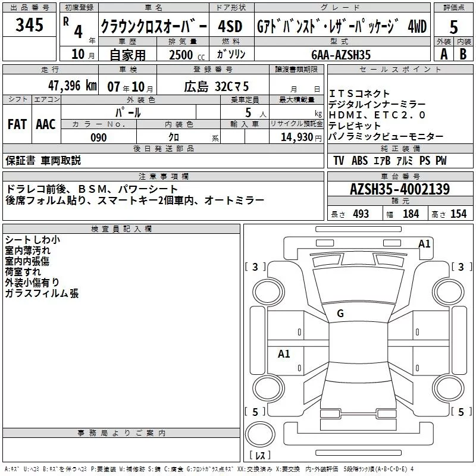The height and width of the screenshot is (476, 476).
Task: Click the spare tire circle in the diagram
Action: (x=260, y=435)
